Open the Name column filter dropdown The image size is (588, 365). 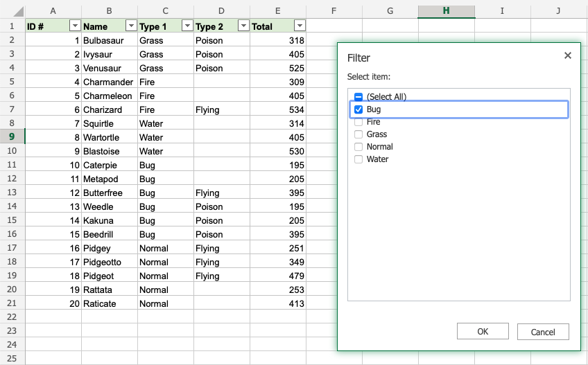(131, 26)
